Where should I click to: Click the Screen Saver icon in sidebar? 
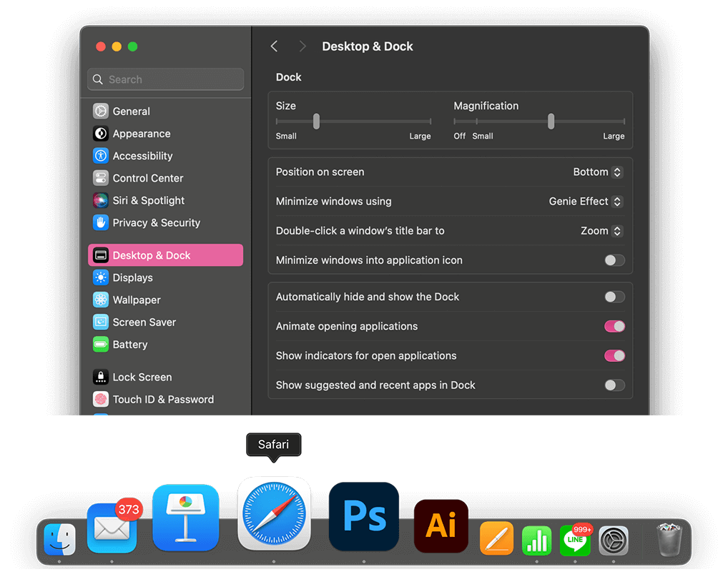[x=100, y=322]
